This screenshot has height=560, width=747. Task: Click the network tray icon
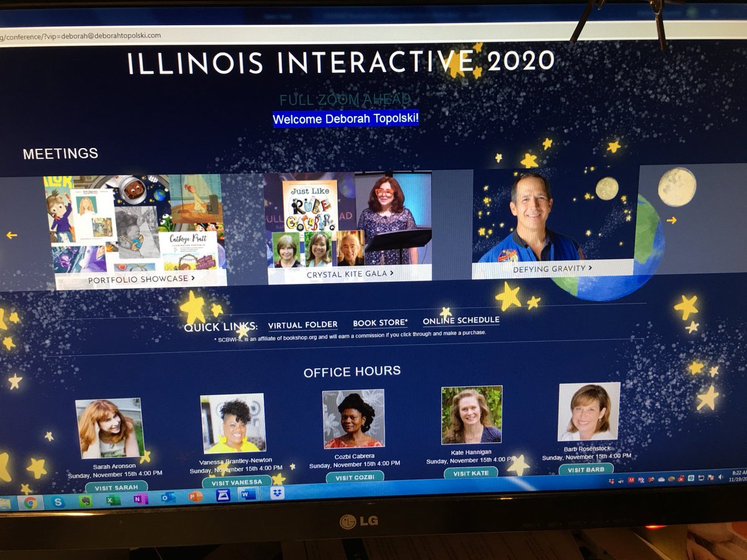tap(701, 478)
